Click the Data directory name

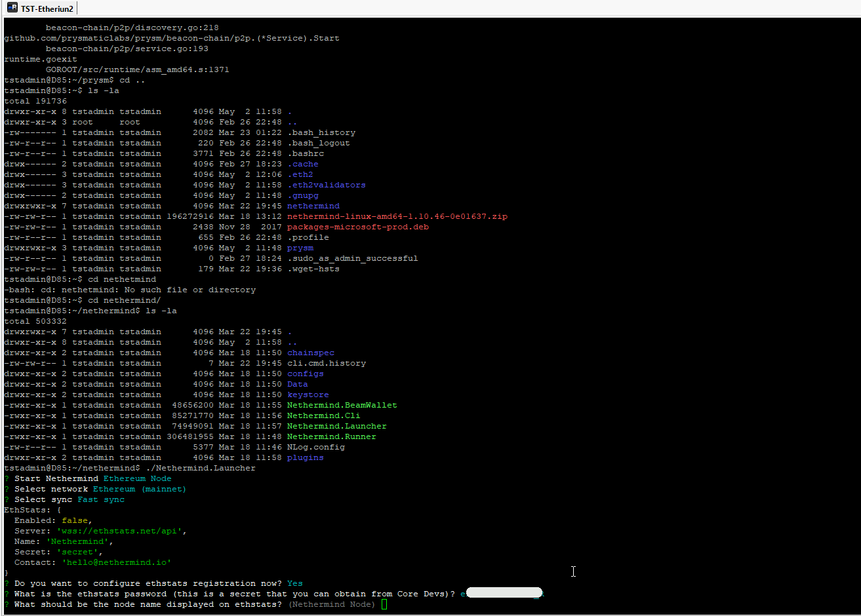298,384
